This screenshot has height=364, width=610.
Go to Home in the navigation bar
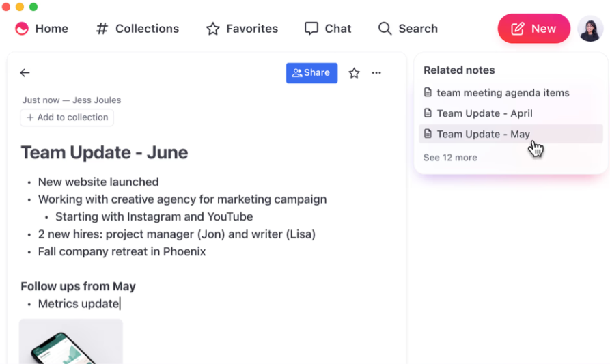42,29
